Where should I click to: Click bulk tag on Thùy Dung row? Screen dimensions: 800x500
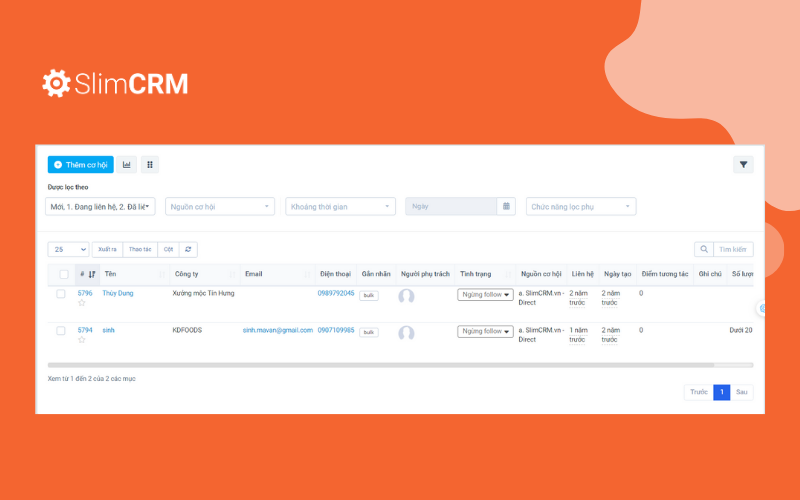(369, 295)
